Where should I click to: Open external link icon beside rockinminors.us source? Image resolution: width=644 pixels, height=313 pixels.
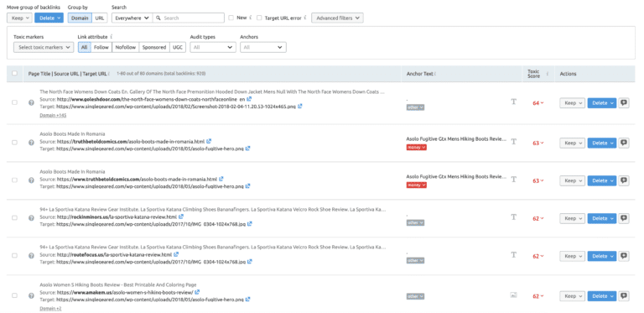coord(181,216)
